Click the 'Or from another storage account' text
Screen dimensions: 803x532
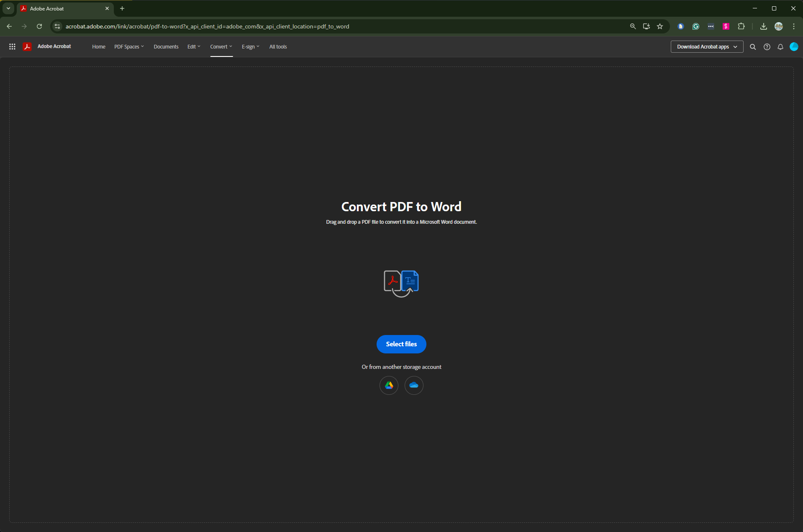coord(401,367)
